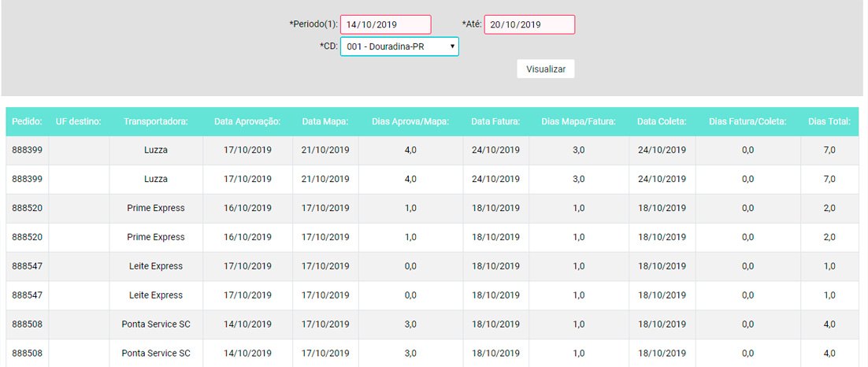868x367 pixels.
Task: Click the first Luzza transportadora cell
Action: (156, 150)
